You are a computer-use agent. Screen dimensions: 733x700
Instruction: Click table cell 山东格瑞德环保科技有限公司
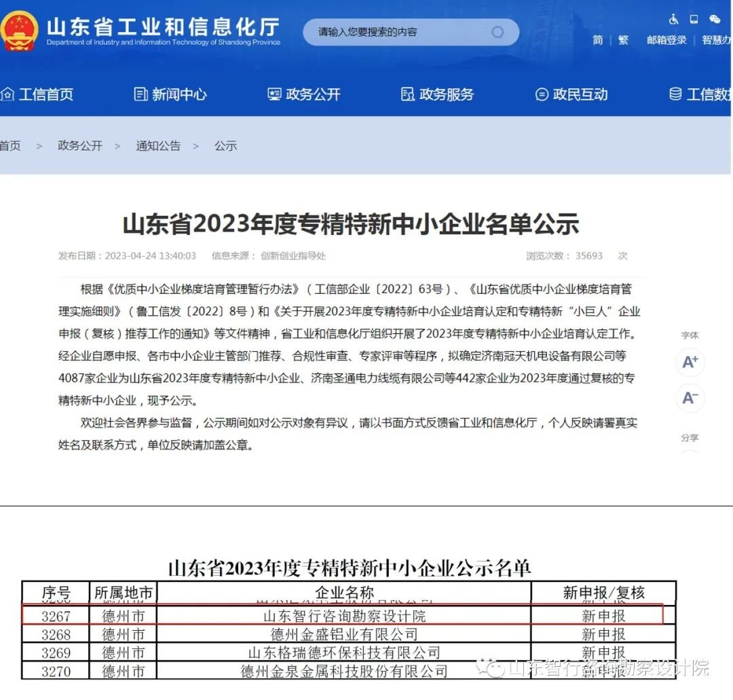[345, 652]
